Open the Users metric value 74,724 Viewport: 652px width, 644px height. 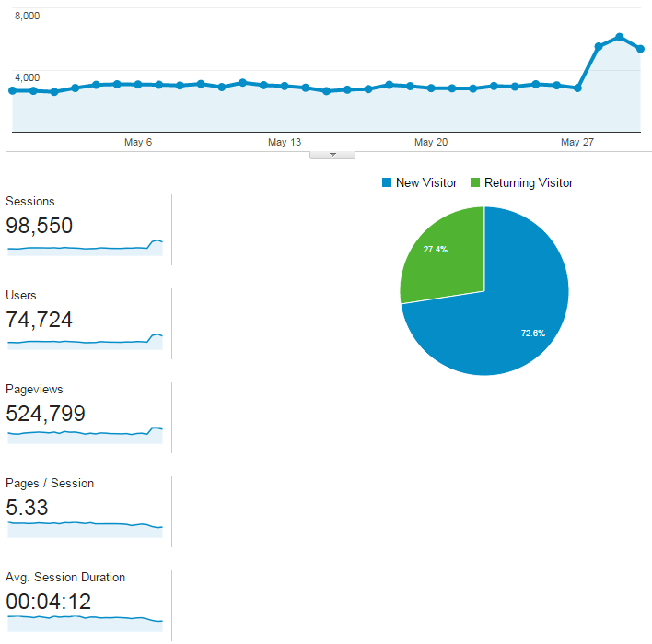pyautogui.click(x=40, y=321)
